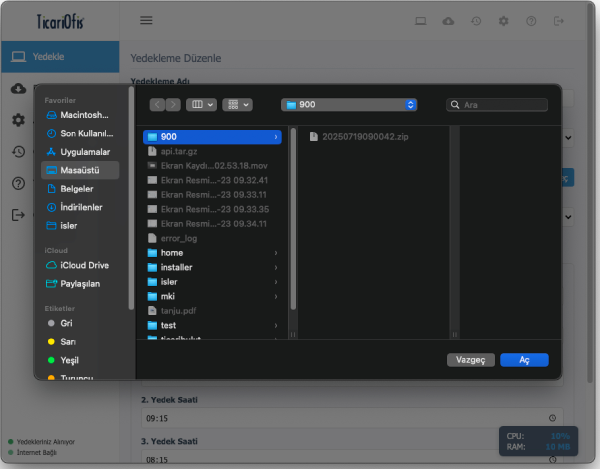Image resolution: width=600 pixels, height=469 pixels.
Task: Open the grouping options dropdown
Action: click(238, 104)
